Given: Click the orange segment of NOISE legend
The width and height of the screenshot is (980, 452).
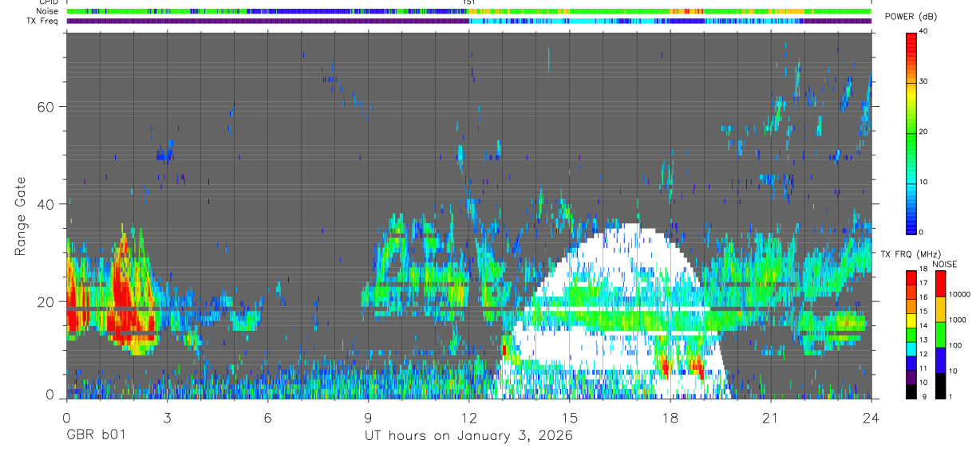Looking at the screenshot, I should coord(942,309).
